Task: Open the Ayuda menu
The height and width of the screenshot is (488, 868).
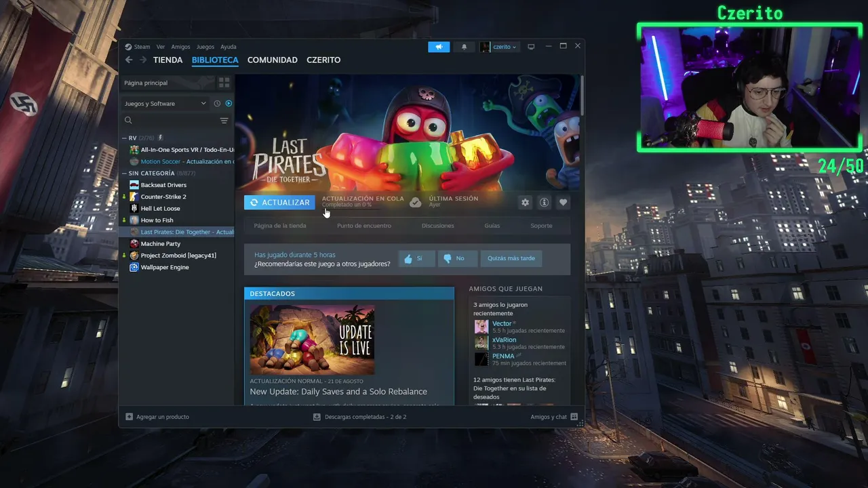Action: 229,47
